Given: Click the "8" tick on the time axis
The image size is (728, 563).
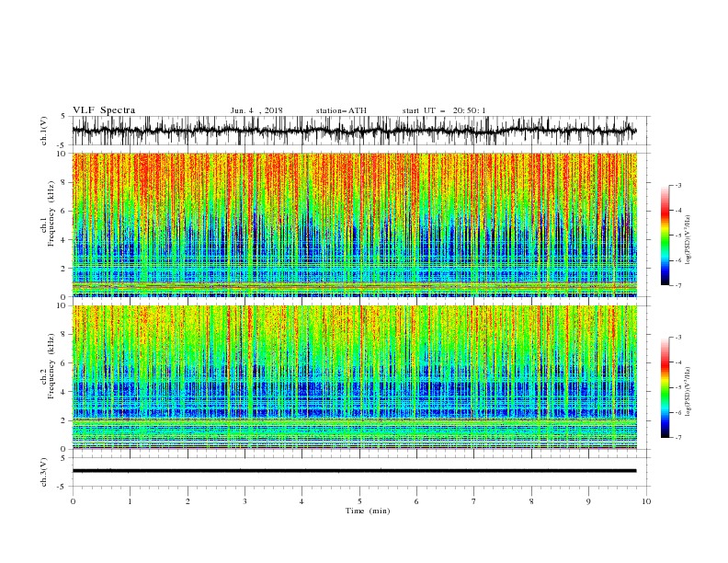Looking at the screenshot, I should pyautogui.click(x=531, y=501).
